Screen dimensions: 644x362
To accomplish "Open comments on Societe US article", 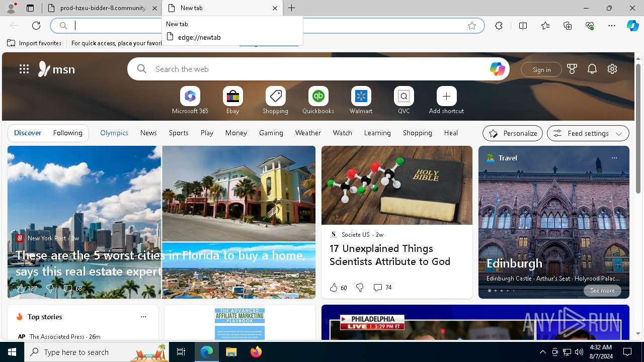I will (x=382, y=288).
